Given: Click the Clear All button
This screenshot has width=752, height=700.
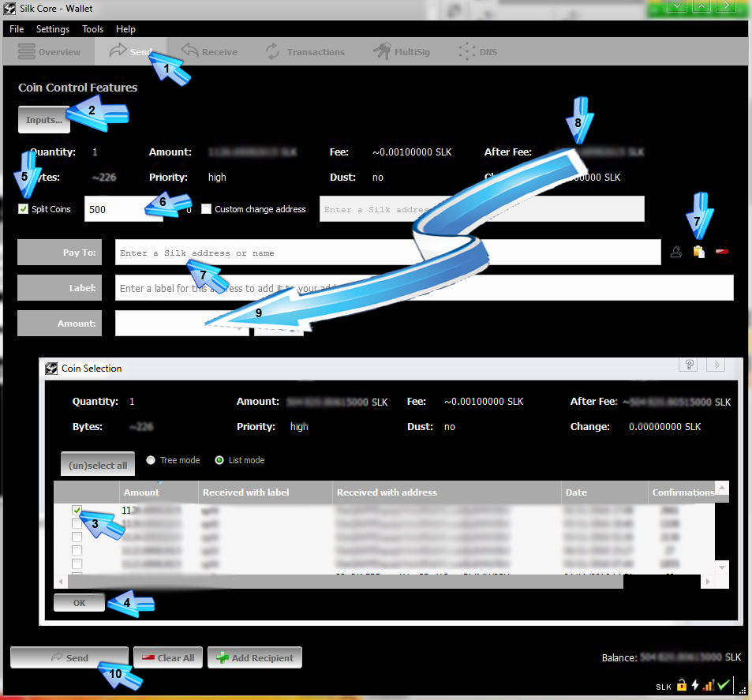Looking at the screenshot, I should point(168,657).
